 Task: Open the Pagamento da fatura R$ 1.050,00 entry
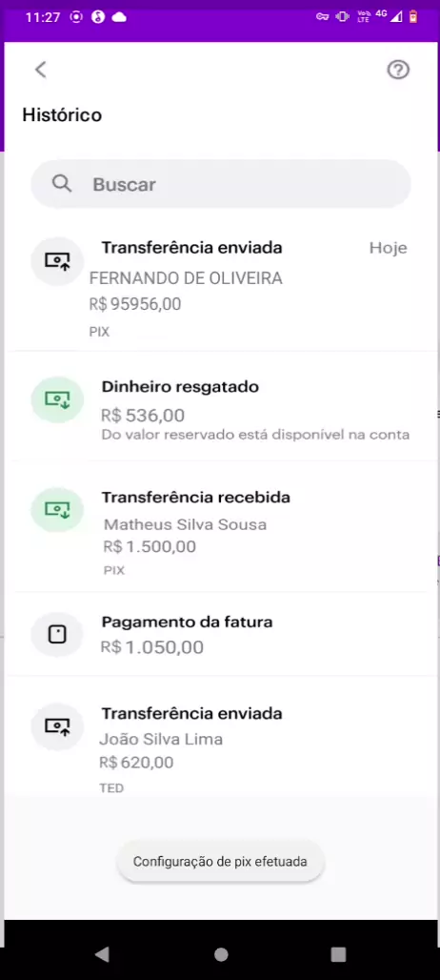click(x=221, y=634)
